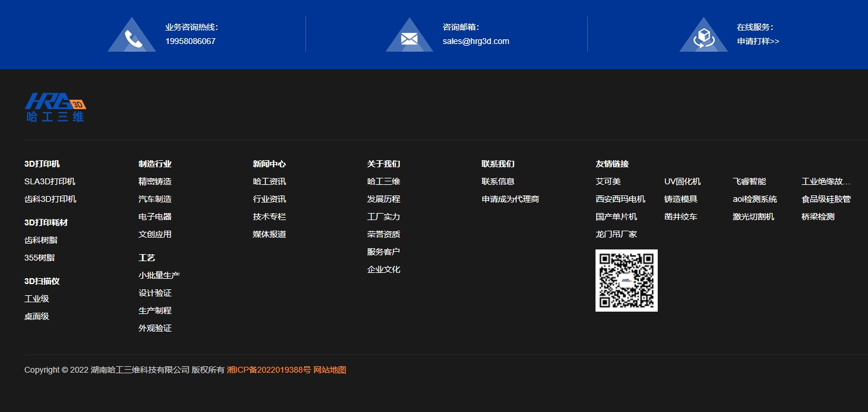
Task: Click the WeChat QR code image
Action: point(627,281)
